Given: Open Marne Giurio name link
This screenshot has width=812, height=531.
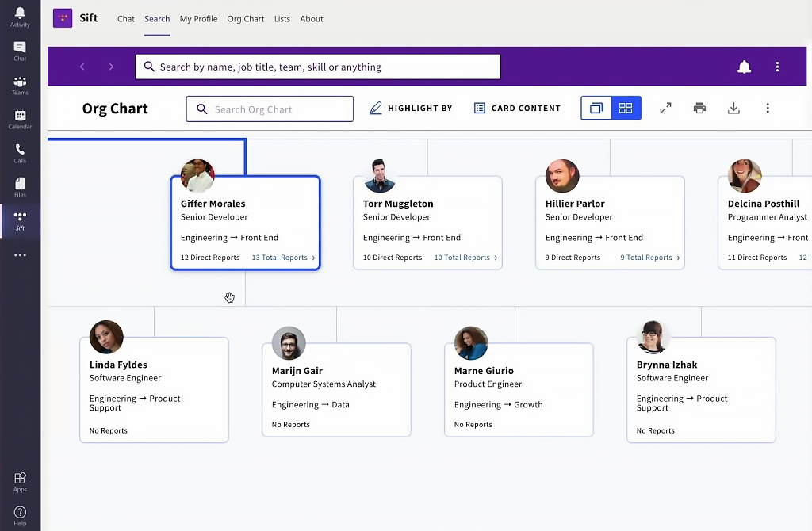Looking at the screenshot, I should click(484, 371).
